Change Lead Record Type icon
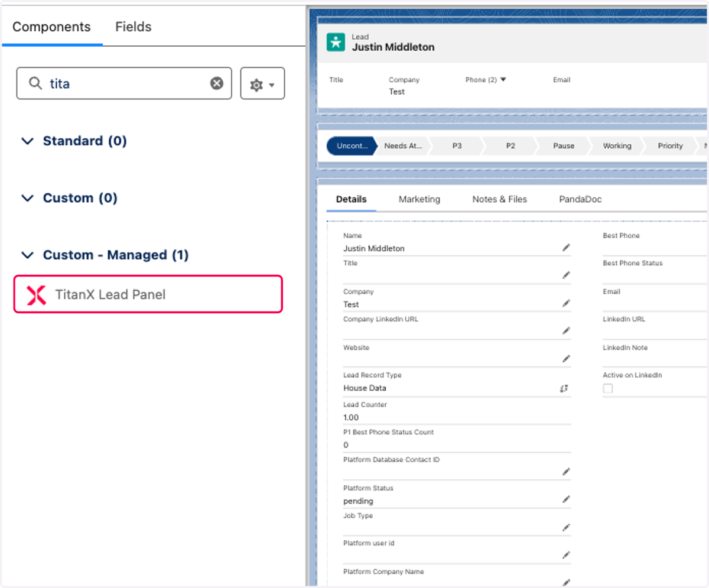Viewport: 709px width, 588px height. 564,388
